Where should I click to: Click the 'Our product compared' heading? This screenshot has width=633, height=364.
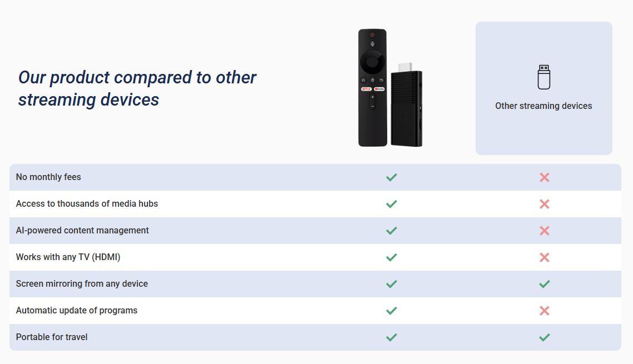[x=137, y=88]
